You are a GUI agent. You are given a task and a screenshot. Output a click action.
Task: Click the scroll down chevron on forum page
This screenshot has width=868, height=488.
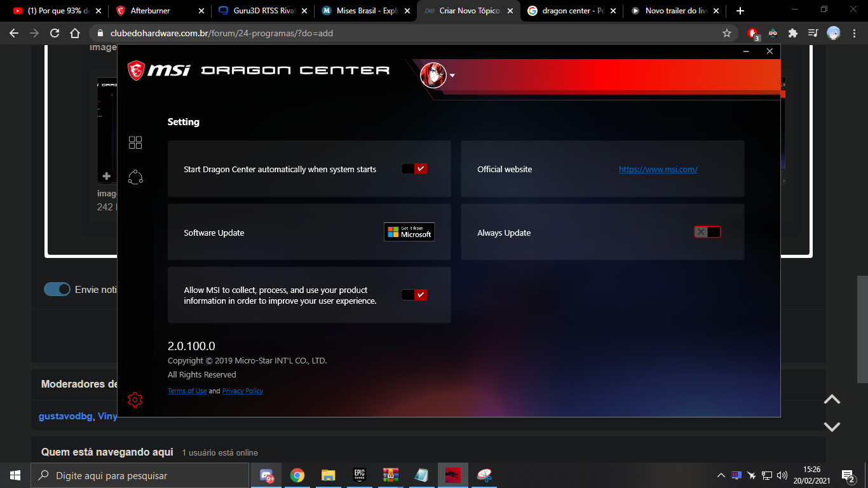pos(832,426)
